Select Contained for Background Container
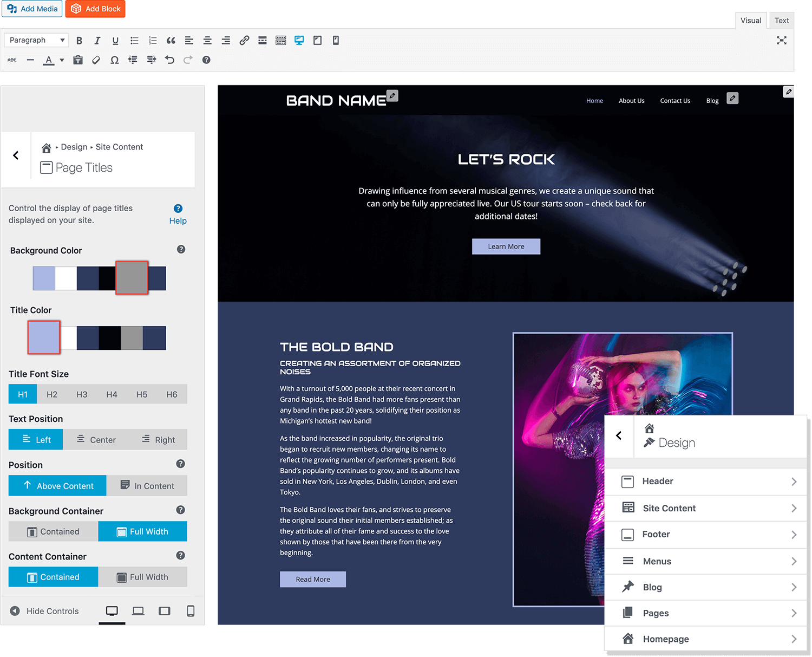The image size is (812, 657). coord(53,531)
